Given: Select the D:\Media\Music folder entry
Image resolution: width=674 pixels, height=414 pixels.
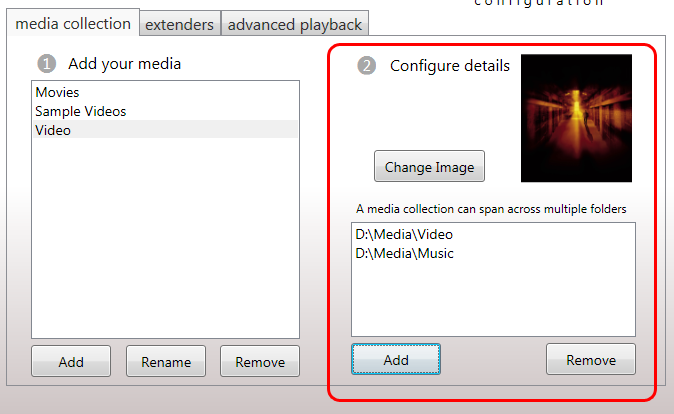Looking at the screenshot, I should coord(493,253).
